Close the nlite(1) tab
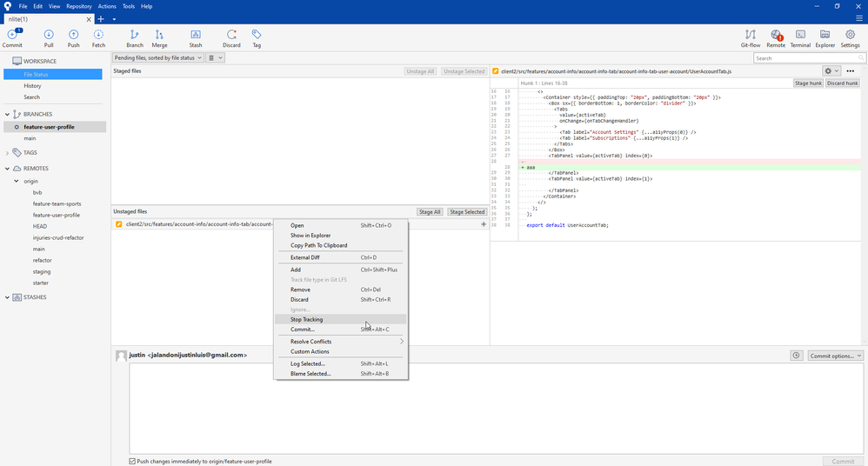The width and height of the screenshot is (868, 466). tap(89, 19)
